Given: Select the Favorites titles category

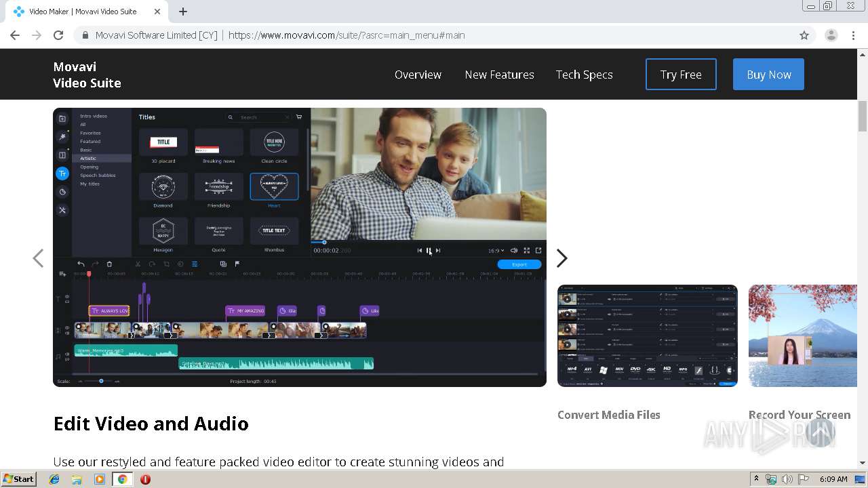Looking at the screenshot, I should click(x=90, y=133).
